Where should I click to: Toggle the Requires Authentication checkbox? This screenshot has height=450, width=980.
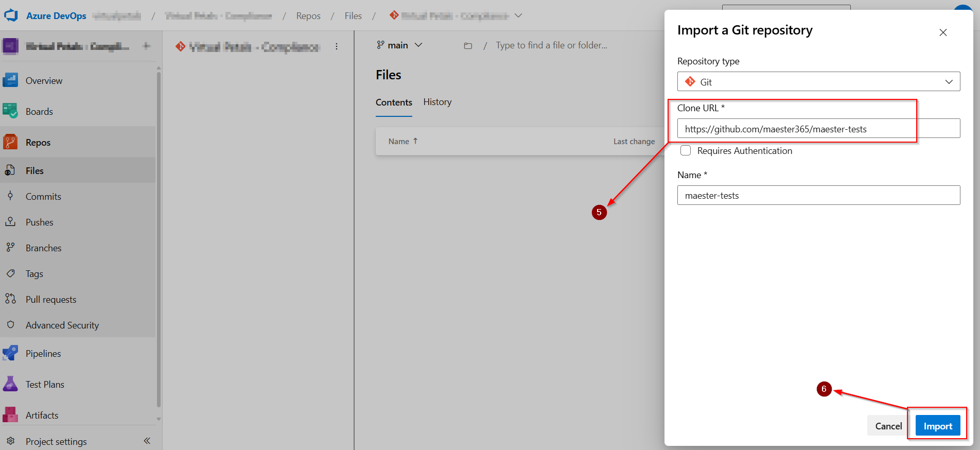pos(686,150)
